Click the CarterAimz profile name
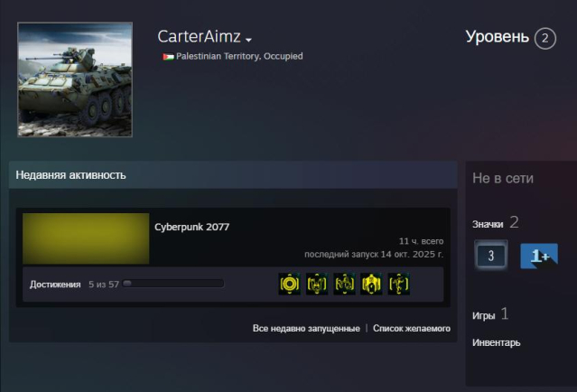Screen dimensions: 577x392 pyautogui.click(x=199, y=36)
